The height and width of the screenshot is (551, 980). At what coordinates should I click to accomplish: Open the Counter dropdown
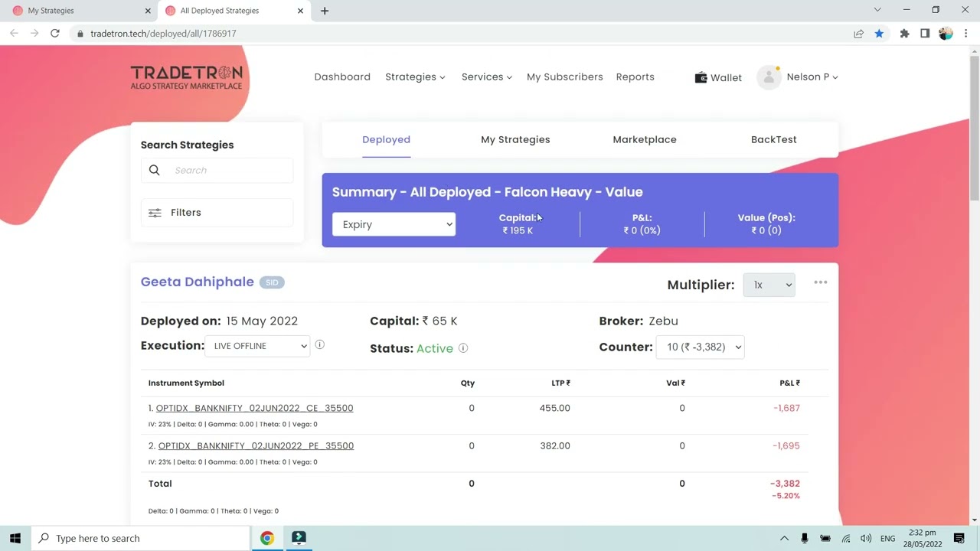tap(700, 347)
